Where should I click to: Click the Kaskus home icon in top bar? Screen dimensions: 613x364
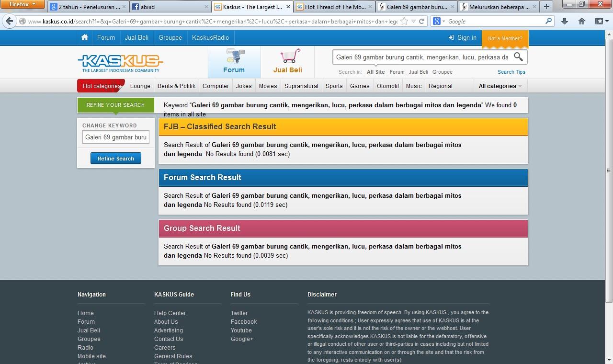[84, 37]
